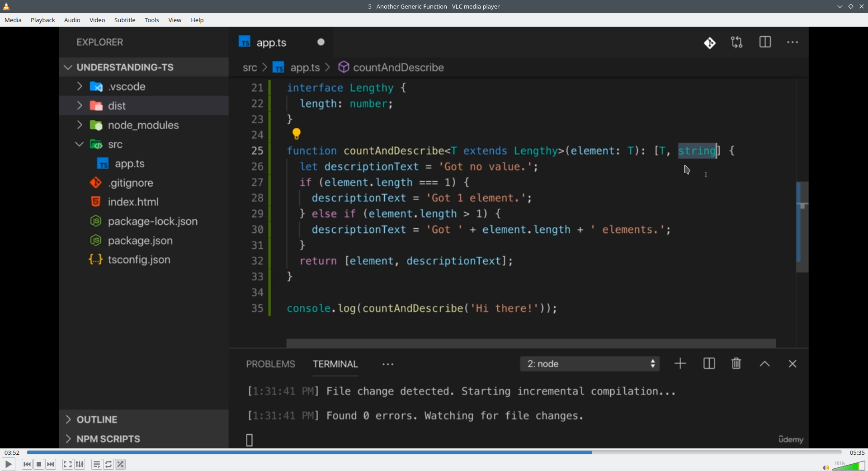Adjust the VLC volume slider

[849, 466]
